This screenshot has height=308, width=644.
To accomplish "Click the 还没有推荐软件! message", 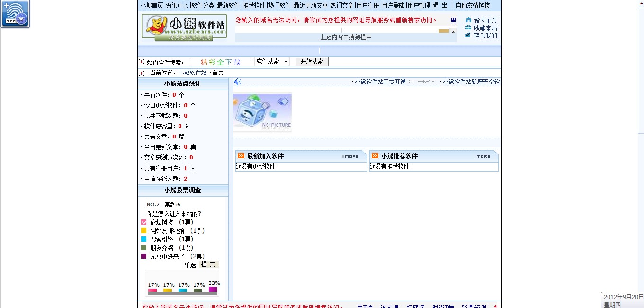I will tap(391, 166).
